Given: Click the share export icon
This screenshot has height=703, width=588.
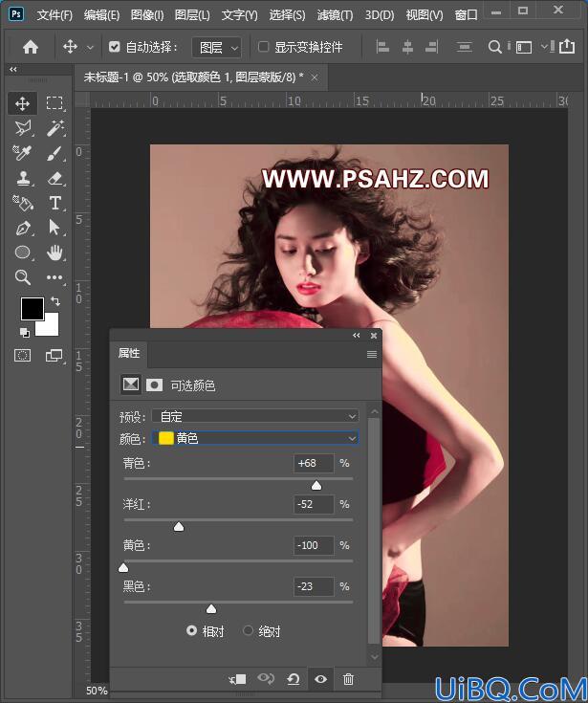Looking at the screenshot, I should coord(567,46).
